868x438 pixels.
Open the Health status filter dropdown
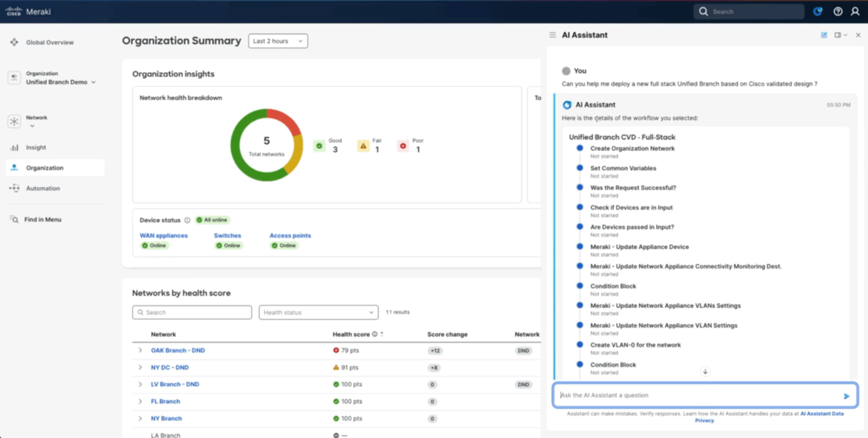(x=318, y=312)
